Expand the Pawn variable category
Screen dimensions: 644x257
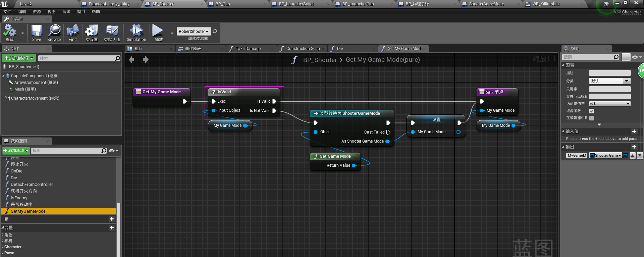[3, 253]
